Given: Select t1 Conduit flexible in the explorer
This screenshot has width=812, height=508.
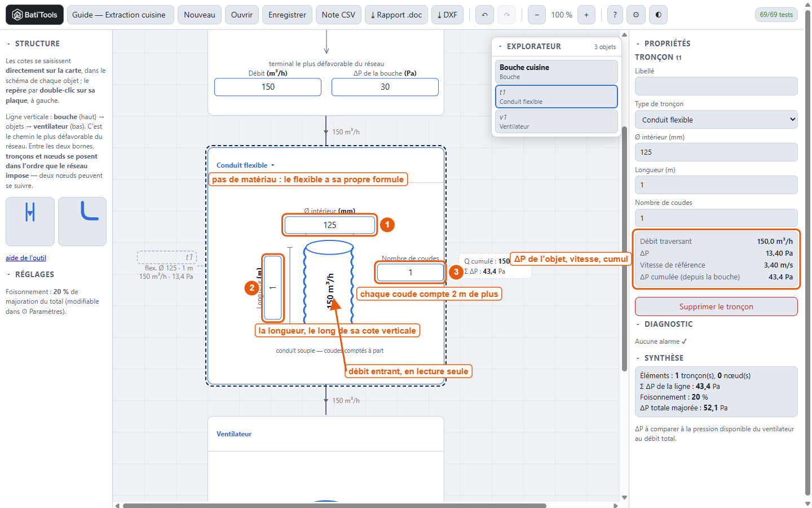Looking at the screenshot, I should 556,97.
